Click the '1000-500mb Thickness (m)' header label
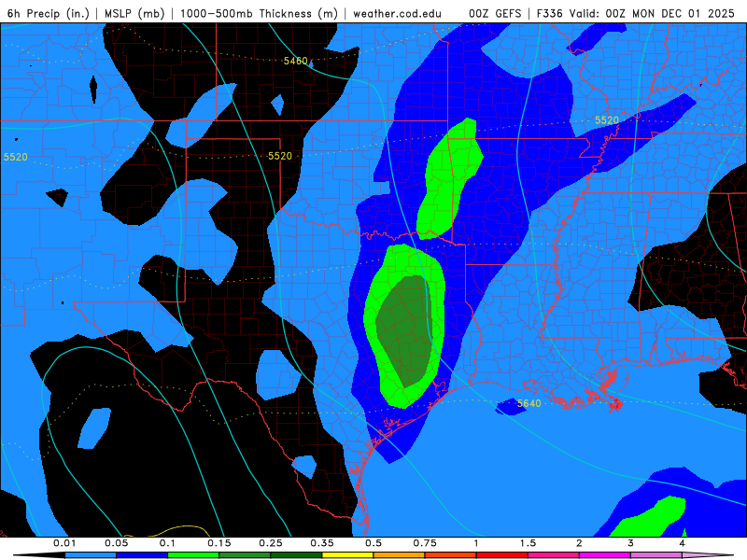 point(259,13)
